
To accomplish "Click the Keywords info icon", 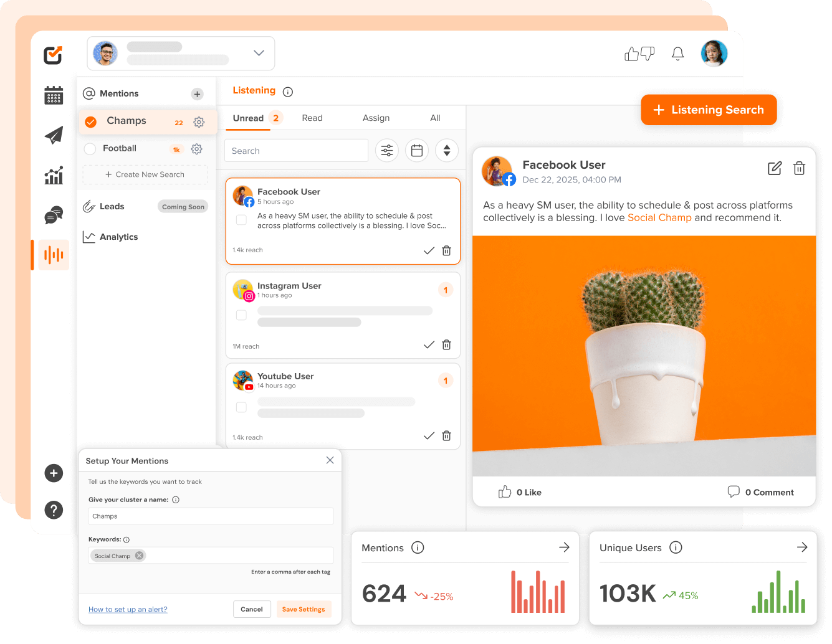I will click(x=127, y=539).
